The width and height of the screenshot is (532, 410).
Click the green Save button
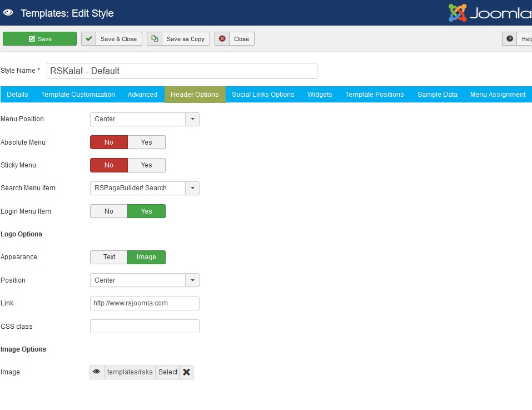[39, 39]
